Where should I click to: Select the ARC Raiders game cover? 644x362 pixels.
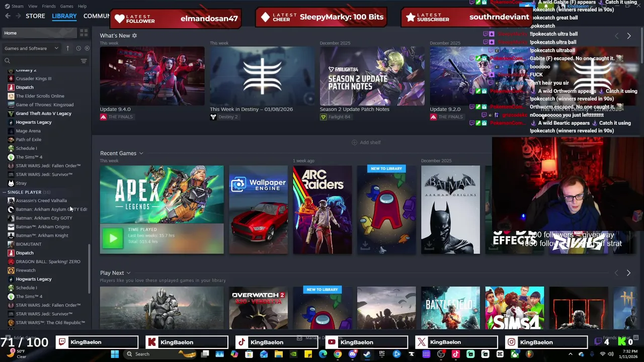pos(323,210)
